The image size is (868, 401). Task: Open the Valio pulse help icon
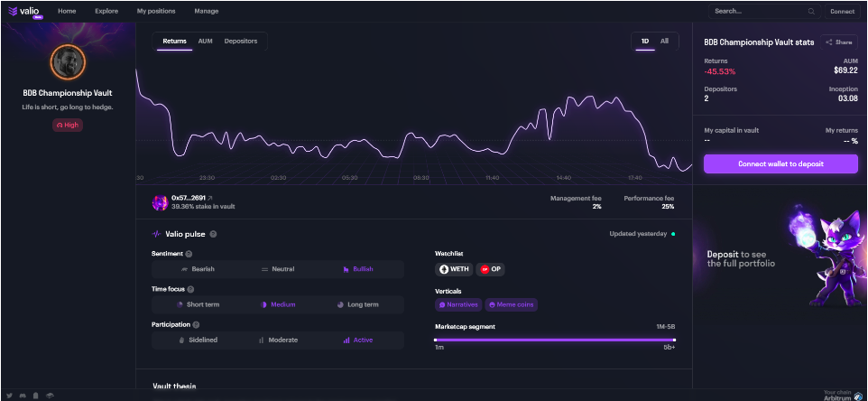(213, 234)
